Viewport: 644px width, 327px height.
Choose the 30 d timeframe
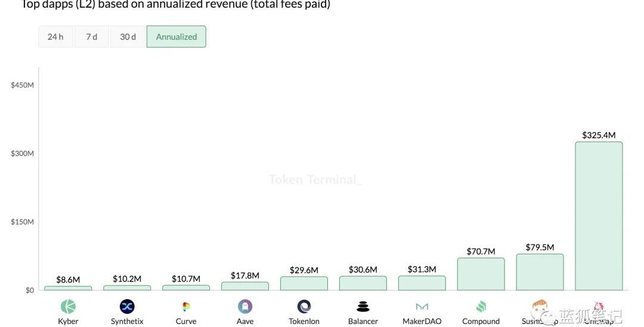(x=128, y=37)
